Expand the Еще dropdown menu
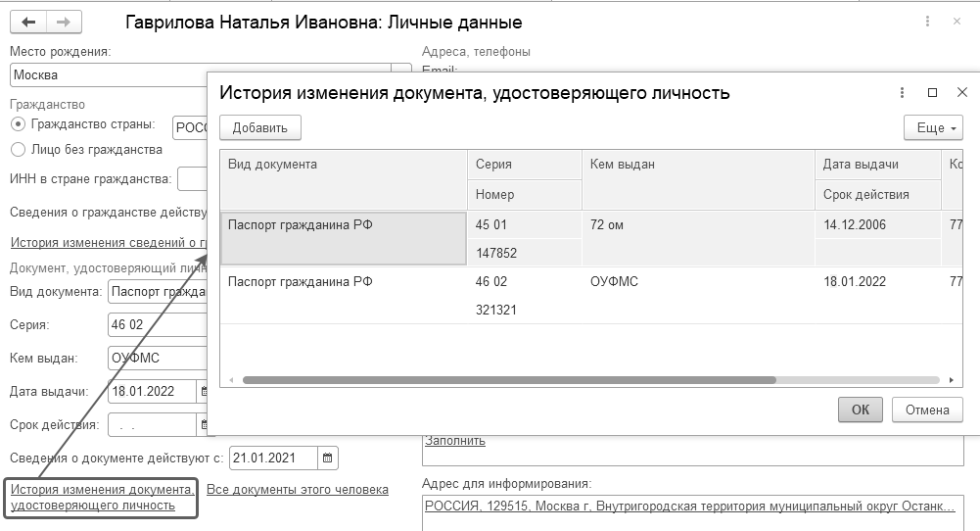980x531 pixels. coord(933,128)
